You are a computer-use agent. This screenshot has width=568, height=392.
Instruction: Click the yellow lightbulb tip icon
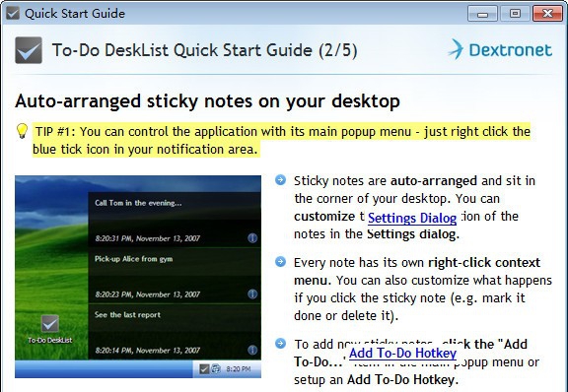click(22, 131)
